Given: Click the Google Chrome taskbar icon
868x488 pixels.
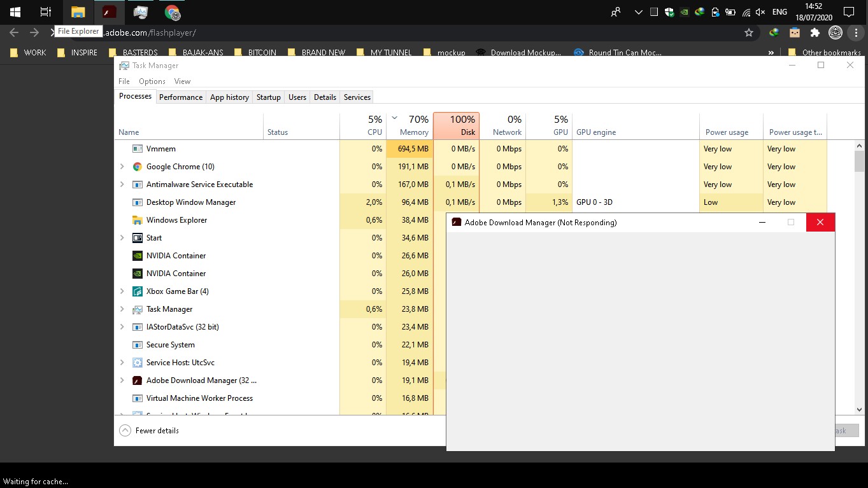Looking at the screenshot, I should pos(172,12).
